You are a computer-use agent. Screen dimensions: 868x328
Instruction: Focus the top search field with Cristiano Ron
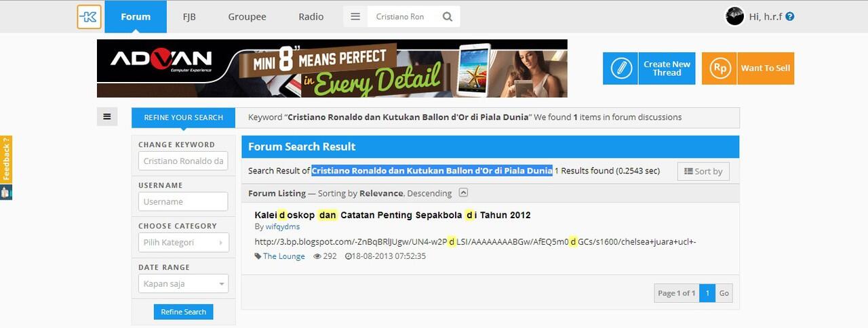[401, 16]
